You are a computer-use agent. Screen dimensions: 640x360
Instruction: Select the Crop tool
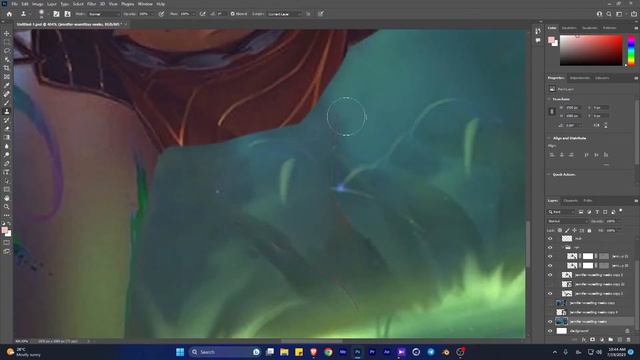coord(7,68)
